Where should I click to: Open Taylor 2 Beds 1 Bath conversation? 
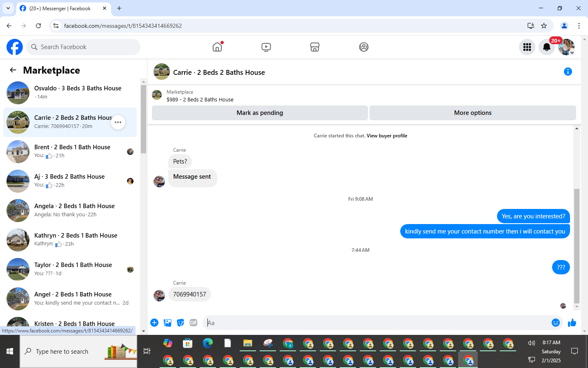point(70,269)
